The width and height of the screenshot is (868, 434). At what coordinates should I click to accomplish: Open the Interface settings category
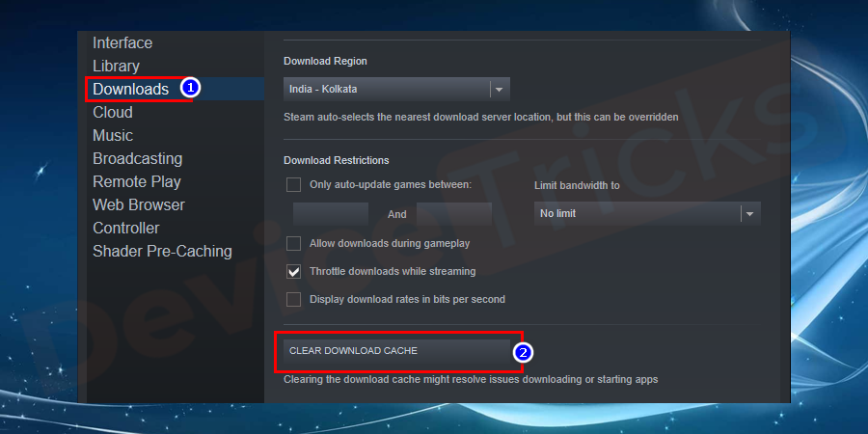[122, 42]
